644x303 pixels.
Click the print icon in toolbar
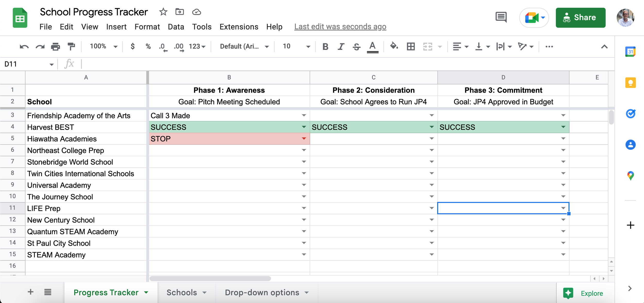tap(55, 47)
